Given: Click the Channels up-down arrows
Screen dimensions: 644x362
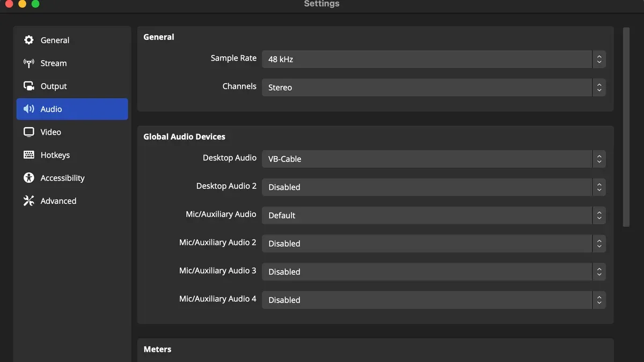Looking at the screenshot, I should 599,87.
